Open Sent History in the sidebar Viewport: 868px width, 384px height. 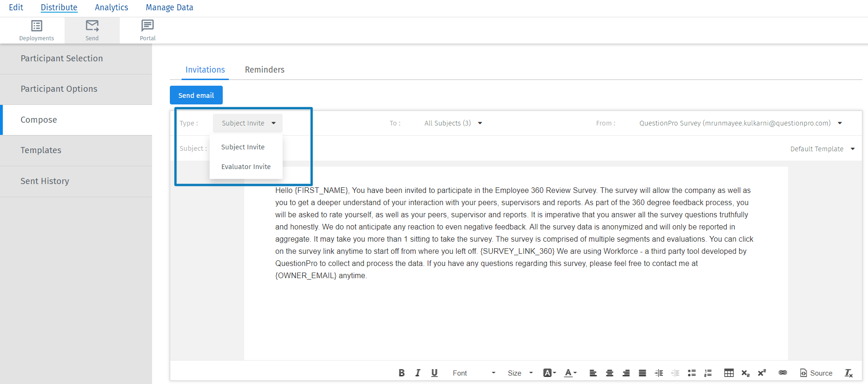pyautogui.click(x=45, y=181)
